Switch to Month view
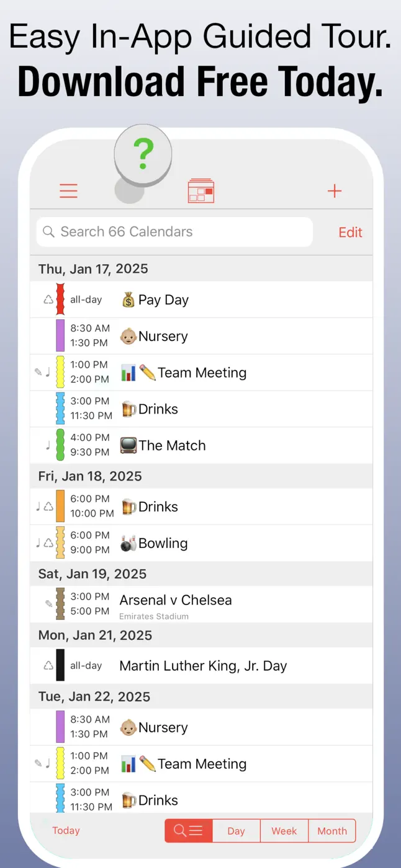The height and width of the screenshot is (868, 401). click(x=332, y=831)
